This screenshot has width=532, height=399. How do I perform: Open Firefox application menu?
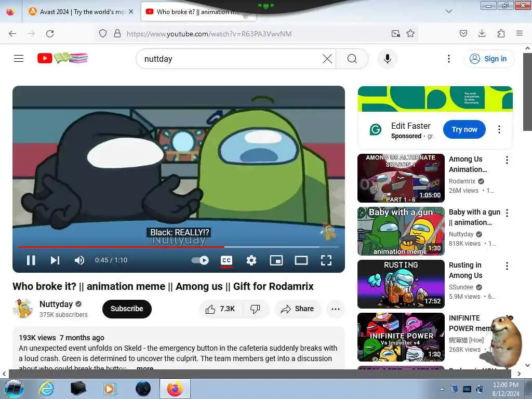[520, 33]
